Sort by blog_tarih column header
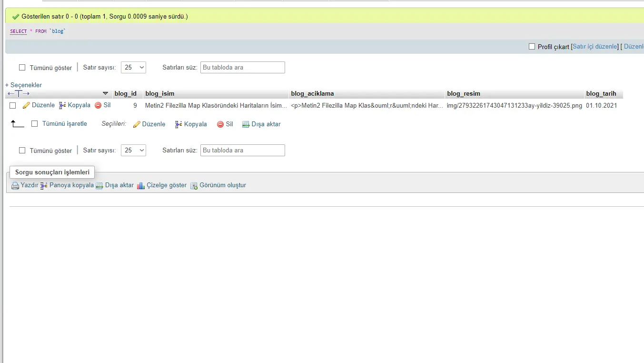 [601, 94]
